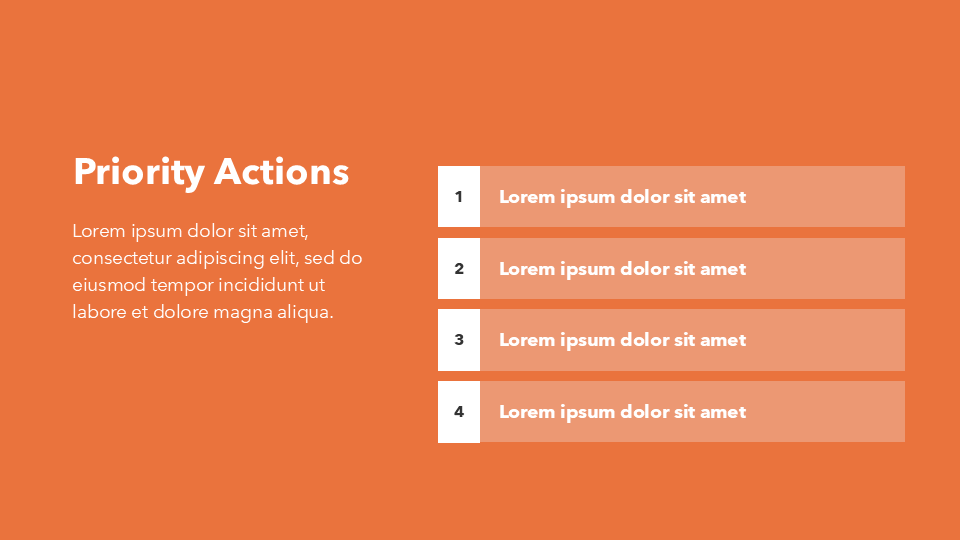
Task: Select the white number 2 box
Action: pos(459,269)
